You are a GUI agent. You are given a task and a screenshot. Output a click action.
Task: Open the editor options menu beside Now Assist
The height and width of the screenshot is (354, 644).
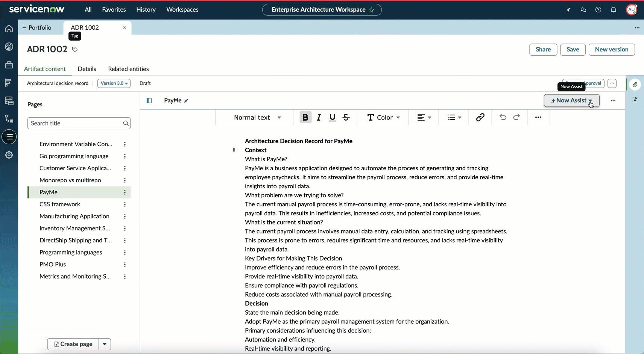click(x=613, y=101)
